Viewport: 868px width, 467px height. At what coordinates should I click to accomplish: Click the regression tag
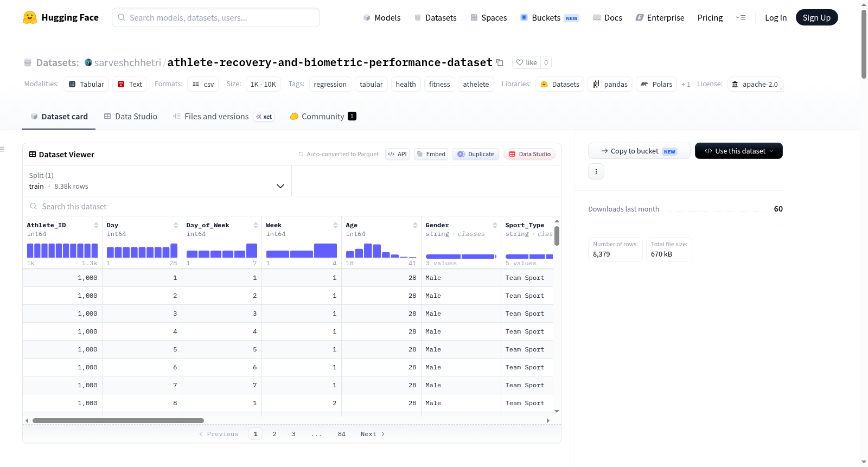point(330,84)
